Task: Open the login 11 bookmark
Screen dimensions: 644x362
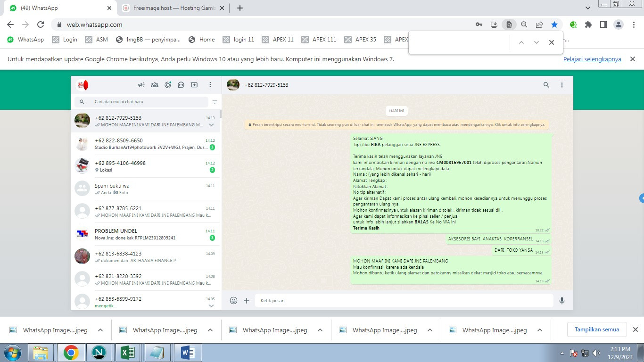Action: 239,40
